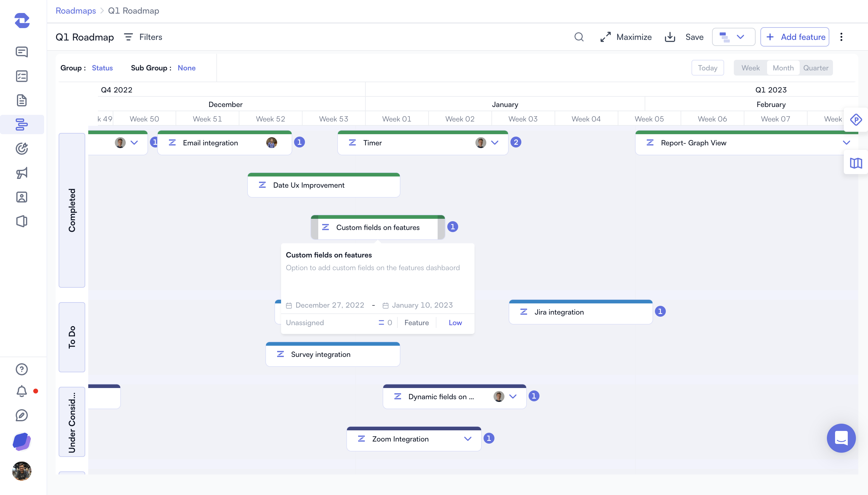868x495 pixels.
Task: Select the checklist features icon in sidebar
Action: [22, 76]
